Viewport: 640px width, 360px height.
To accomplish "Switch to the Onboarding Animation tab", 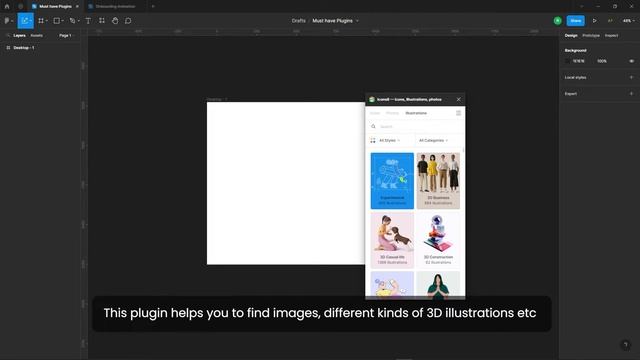I will click(116, 6).
